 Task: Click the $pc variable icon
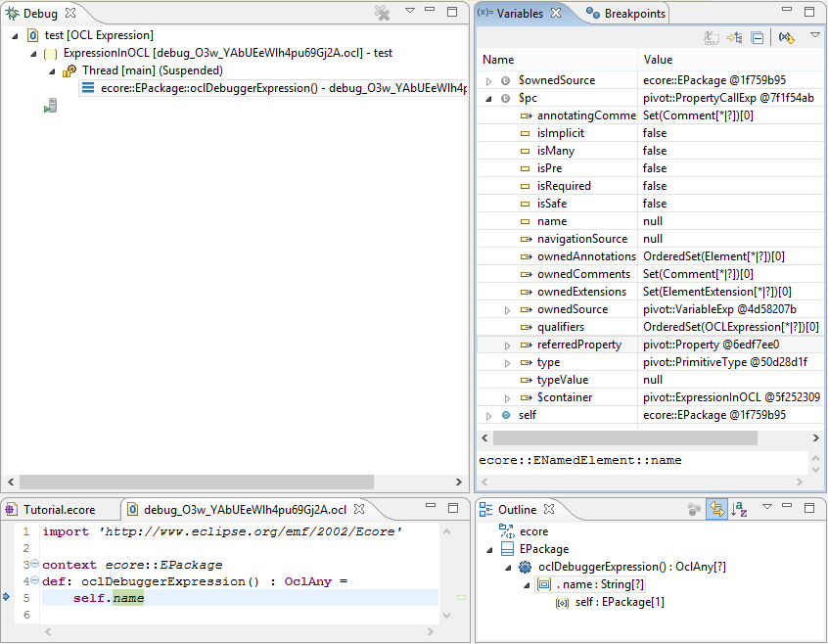click(505, 98)
